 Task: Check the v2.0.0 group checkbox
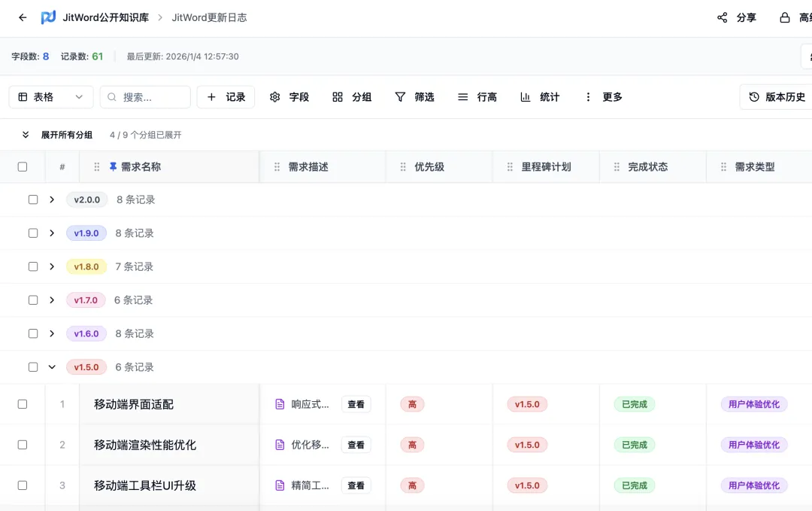tap(33, 199)
